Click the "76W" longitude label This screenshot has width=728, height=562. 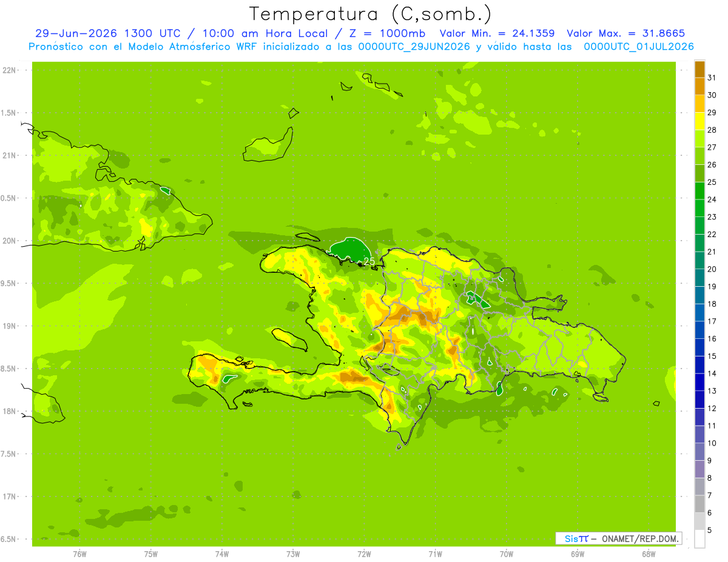(x=79, y=554)
